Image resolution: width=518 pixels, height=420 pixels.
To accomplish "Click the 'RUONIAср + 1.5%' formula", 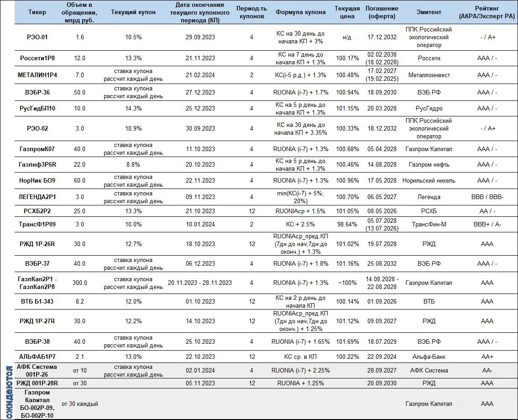I will click(301, 211).
